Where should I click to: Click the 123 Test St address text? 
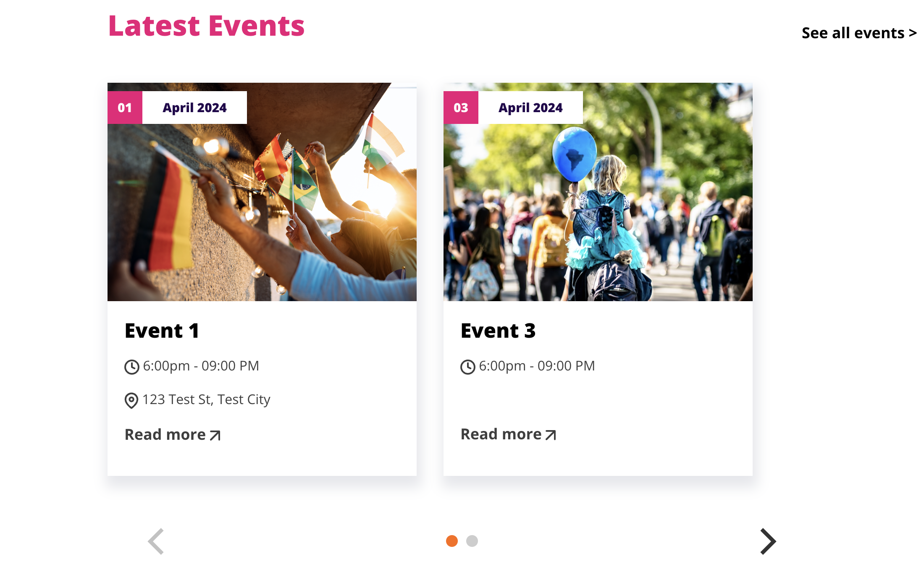(206, 399)
